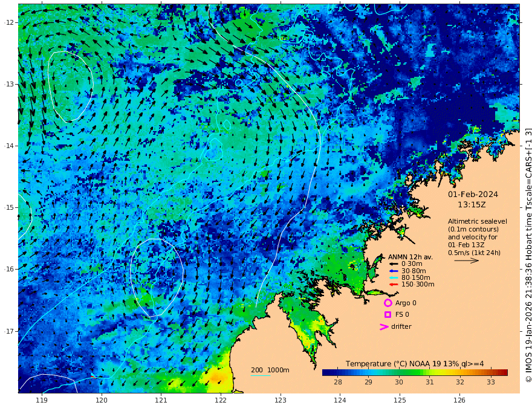
Task: Click the longitude axis label 119
Action: [42, 401]
